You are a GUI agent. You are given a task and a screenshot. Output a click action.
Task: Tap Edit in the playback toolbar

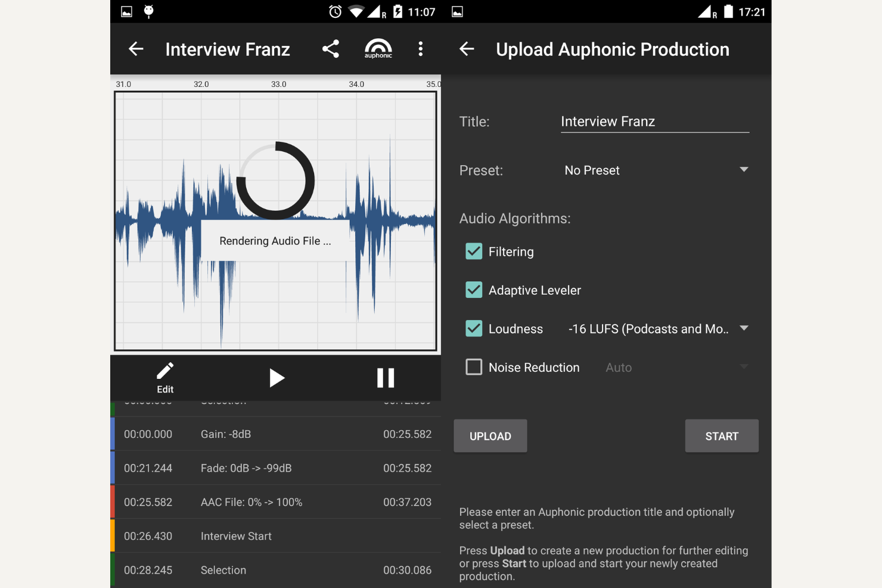pos(164,377)
